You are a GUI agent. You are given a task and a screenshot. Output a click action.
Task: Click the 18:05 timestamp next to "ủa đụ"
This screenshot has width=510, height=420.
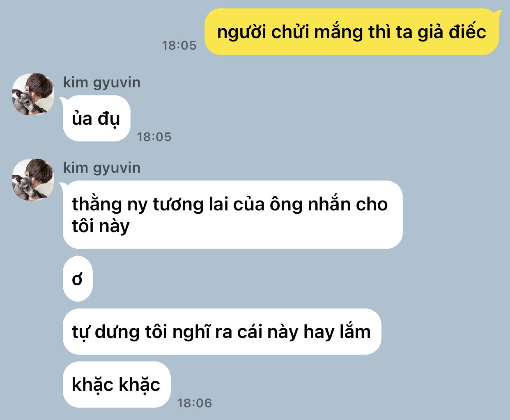click(154, 137)
